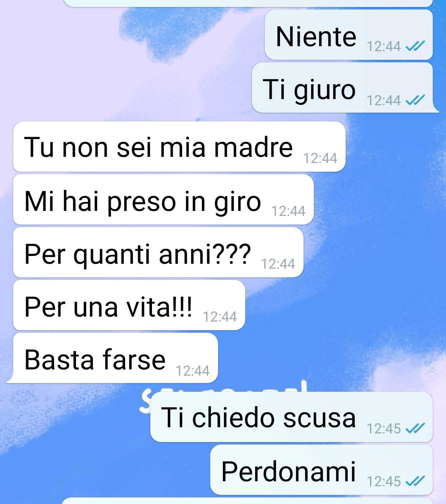Screen dimensions: 446x504
Task: Tap the double-check icon beside "Ti giuro"
Action: 415,100
